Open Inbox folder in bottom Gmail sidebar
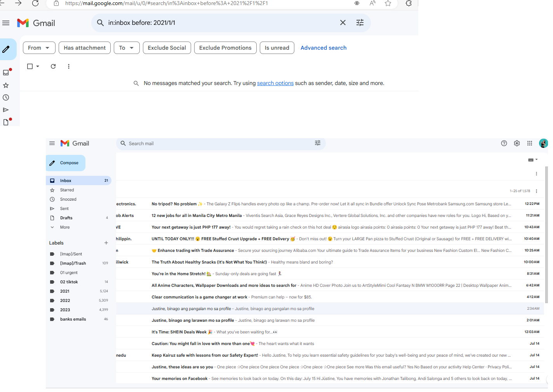553x392 pixels. pos(78,180)
